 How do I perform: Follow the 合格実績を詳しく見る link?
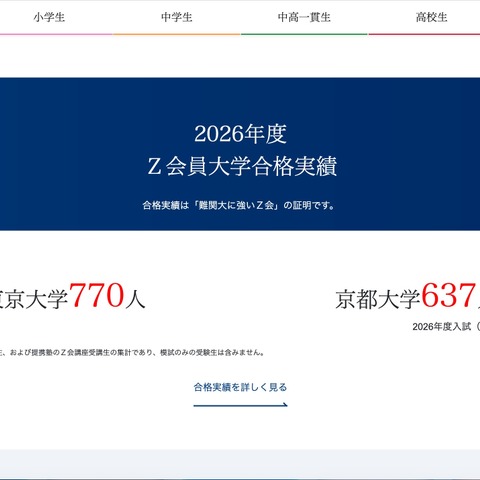pos(240,387)
